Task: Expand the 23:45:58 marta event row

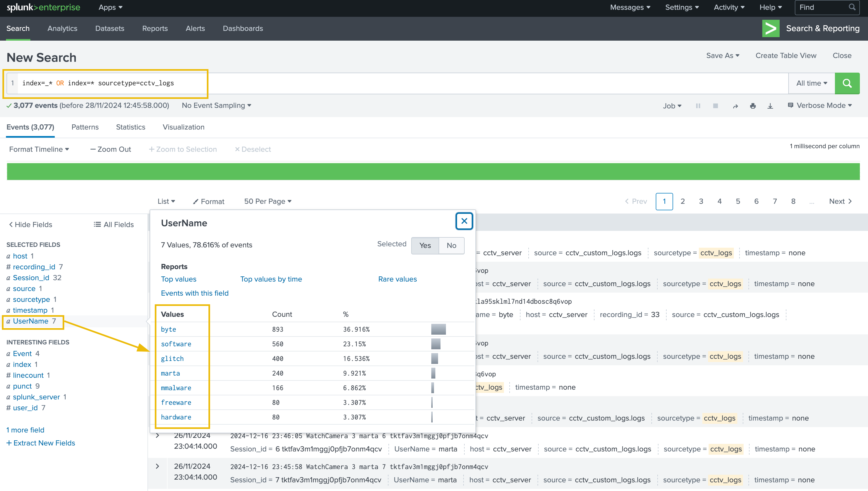Action: click(157, 466)
